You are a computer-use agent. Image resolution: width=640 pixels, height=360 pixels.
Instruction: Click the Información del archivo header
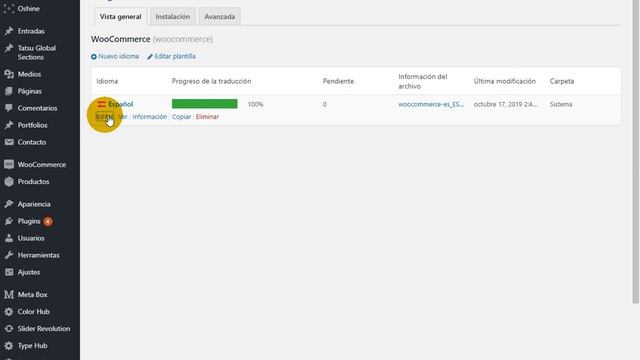click(423, 81)
